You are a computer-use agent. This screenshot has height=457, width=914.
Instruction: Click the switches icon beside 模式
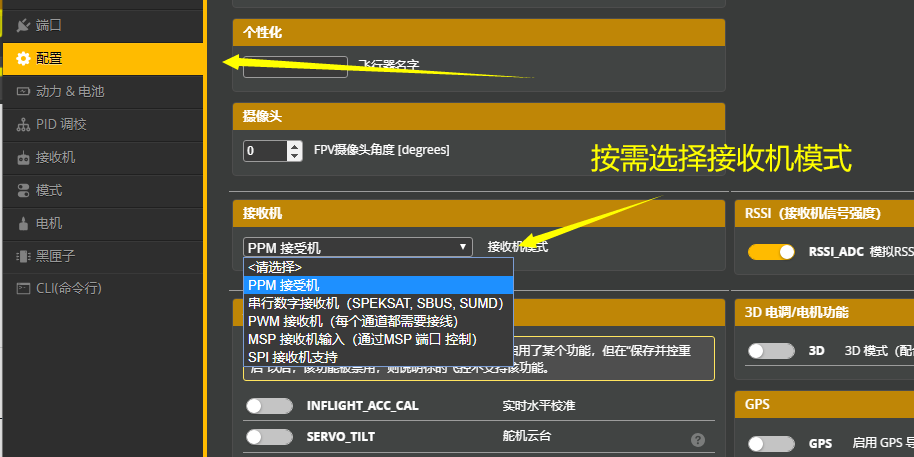[23, 190]
